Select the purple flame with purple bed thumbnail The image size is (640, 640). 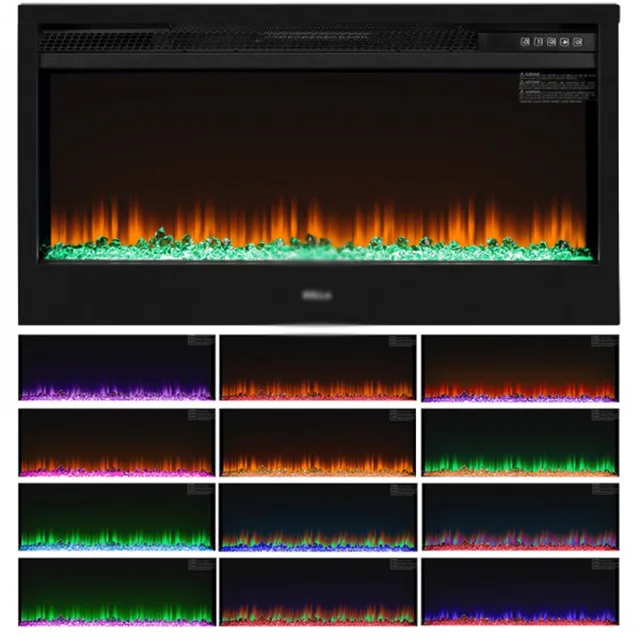[x=117, y=367]
